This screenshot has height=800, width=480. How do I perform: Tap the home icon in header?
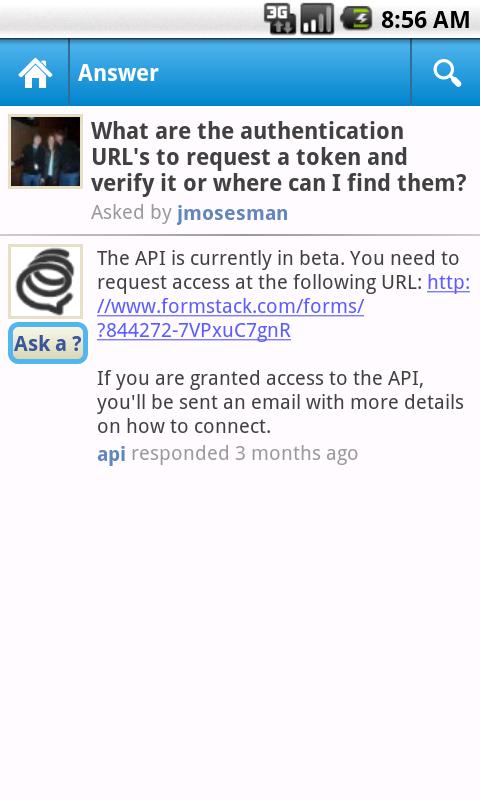click(x=35, y=72)
